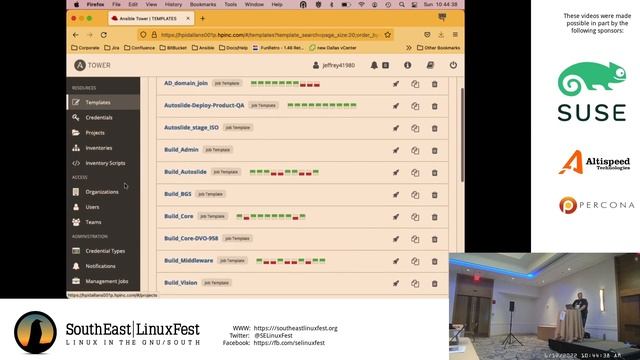
Task: Copy the Autoslide-Deploy-Product-QA template
Action: (x=415, y=106)
